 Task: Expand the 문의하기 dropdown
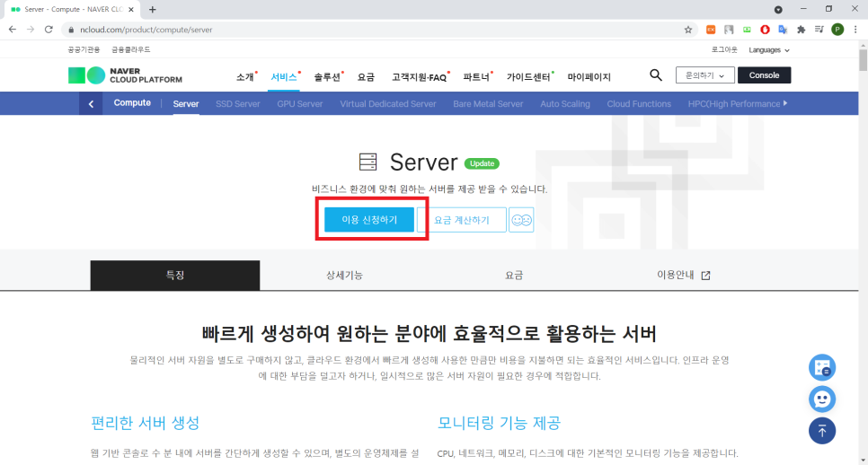[x=704, y=75]
